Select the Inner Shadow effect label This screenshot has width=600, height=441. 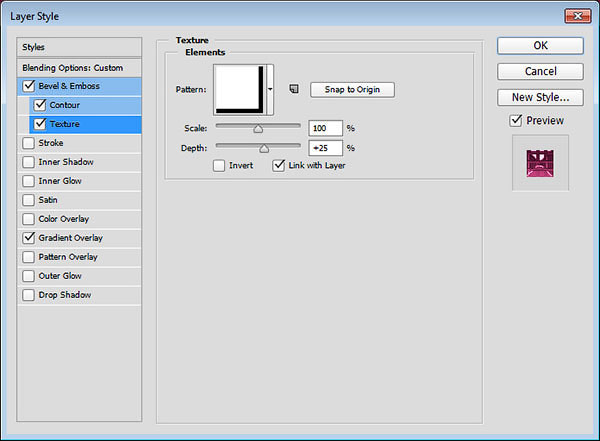coord(66,162)
